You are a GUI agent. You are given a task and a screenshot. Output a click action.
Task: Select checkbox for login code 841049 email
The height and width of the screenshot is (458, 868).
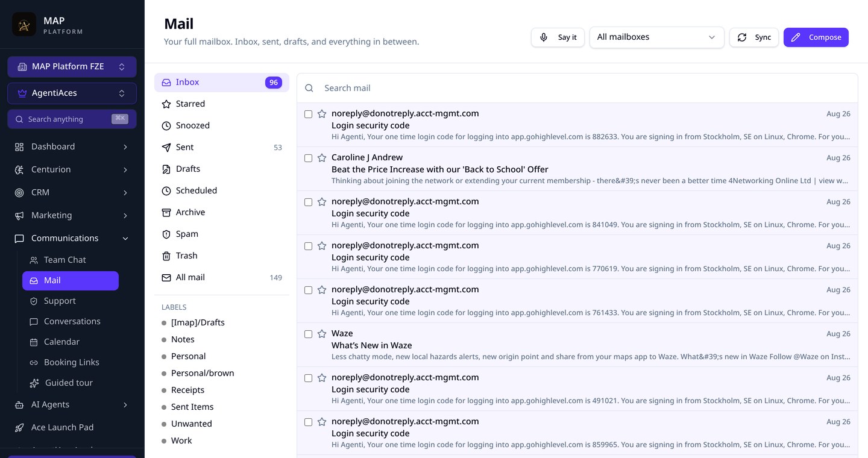pos(308,202)
